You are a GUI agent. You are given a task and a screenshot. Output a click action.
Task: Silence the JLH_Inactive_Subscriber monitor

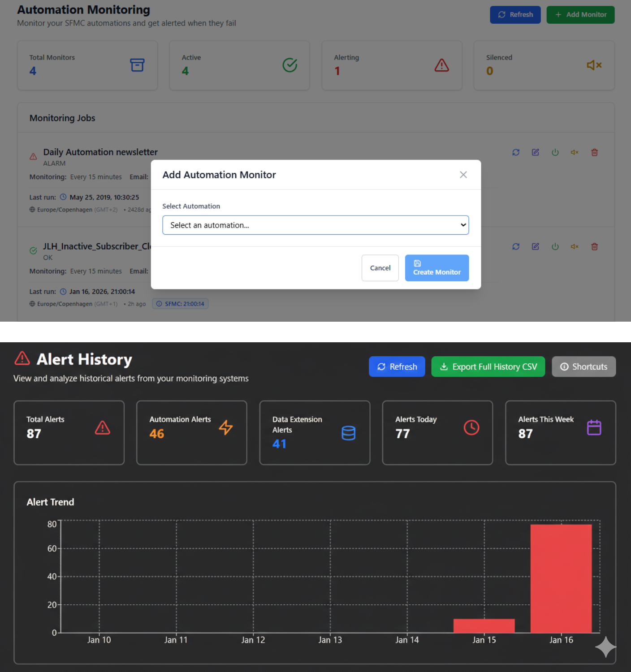click(575, 246)
